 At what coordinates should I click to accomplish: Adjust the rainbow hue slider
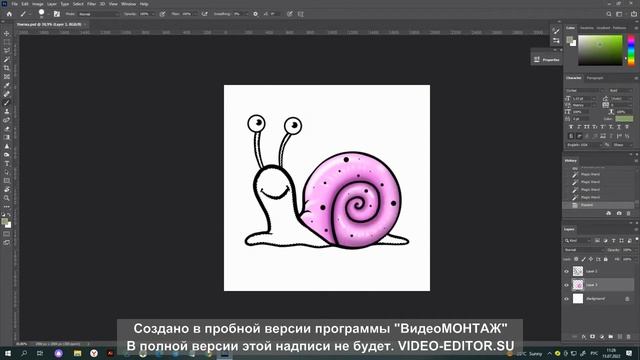click(x=631, y=50)
